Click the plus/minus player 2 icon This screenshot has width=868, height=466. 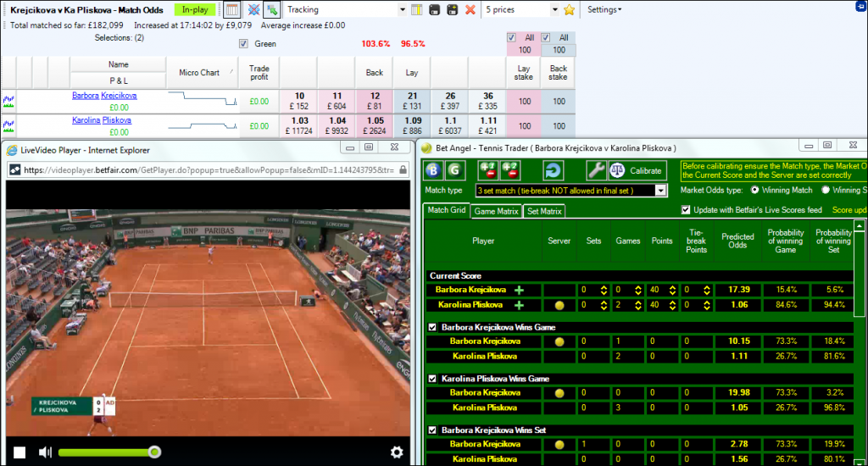[x=509, y=170]
